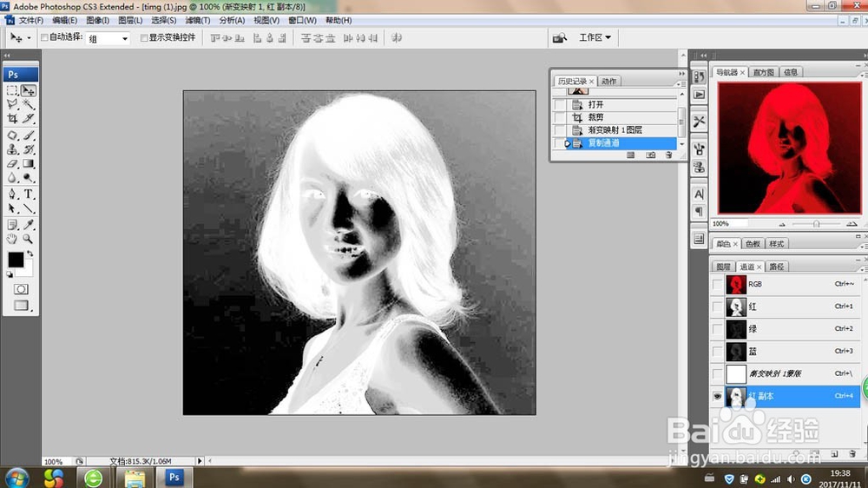Switch to the 路径 tab
The width and height of the screenshot is (868, 488).
tap(777, 267)
